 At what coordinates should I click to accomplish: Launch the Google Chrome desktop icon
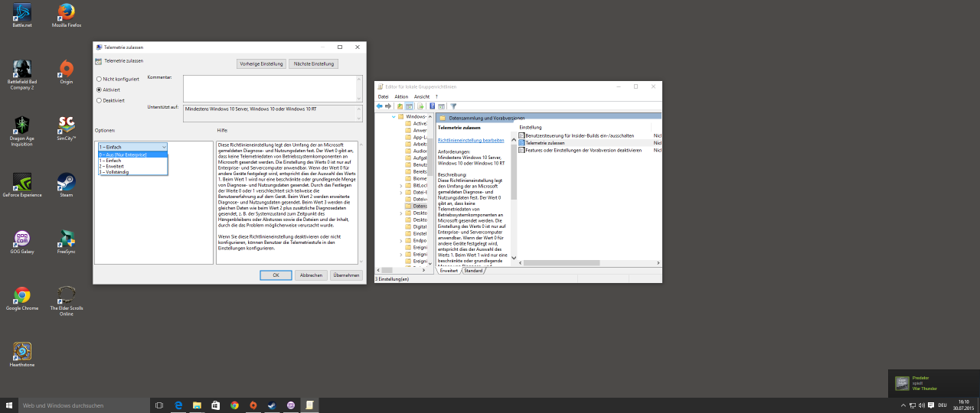click(22, 298)
